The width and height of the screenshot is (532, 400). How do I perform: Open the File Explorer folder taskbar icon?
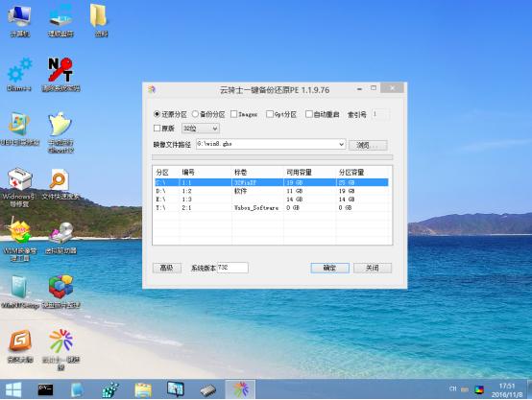point(143,389)
